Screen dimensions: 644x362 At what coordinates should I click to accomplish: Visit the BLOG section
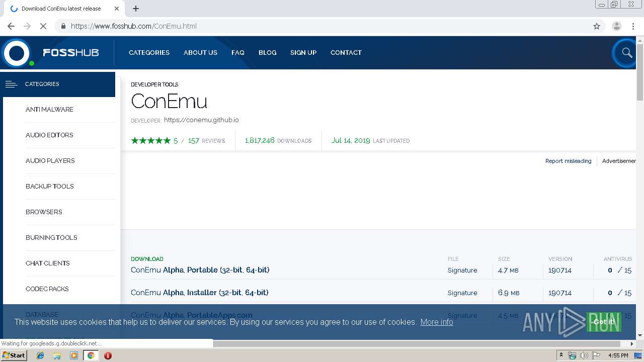[x=267, y=52]
